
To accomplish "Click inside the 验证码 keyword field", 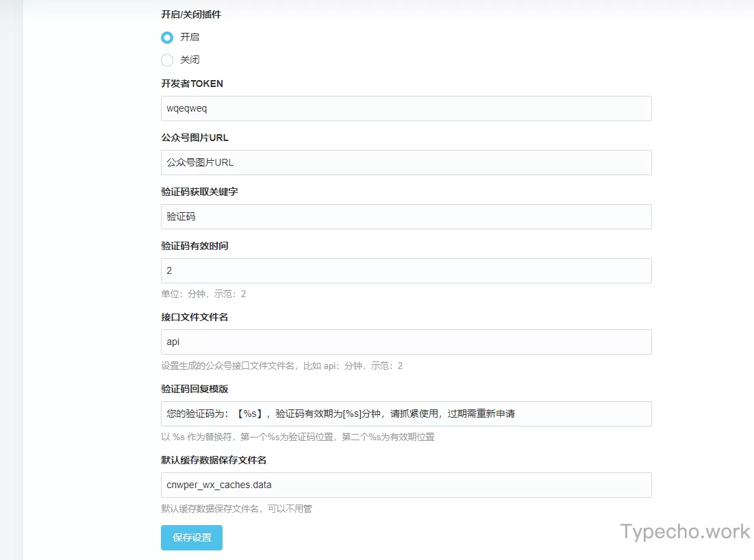I will tap(405, 216).
